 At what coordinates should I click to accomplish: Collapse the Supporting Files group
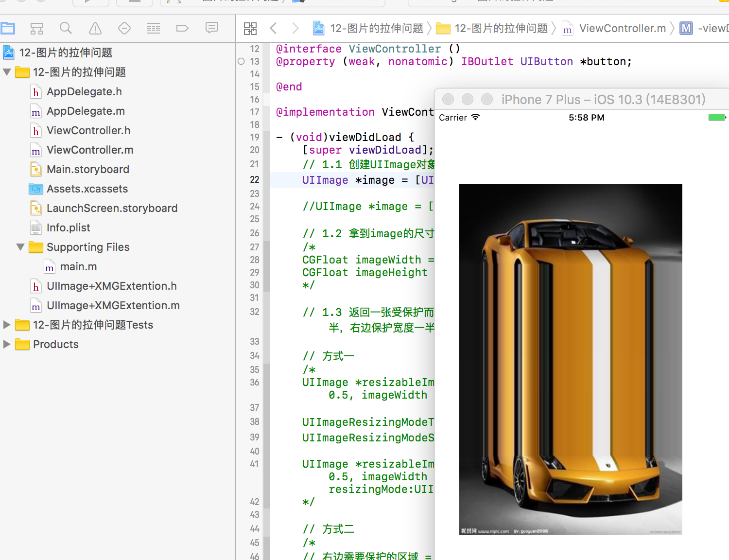20,247
